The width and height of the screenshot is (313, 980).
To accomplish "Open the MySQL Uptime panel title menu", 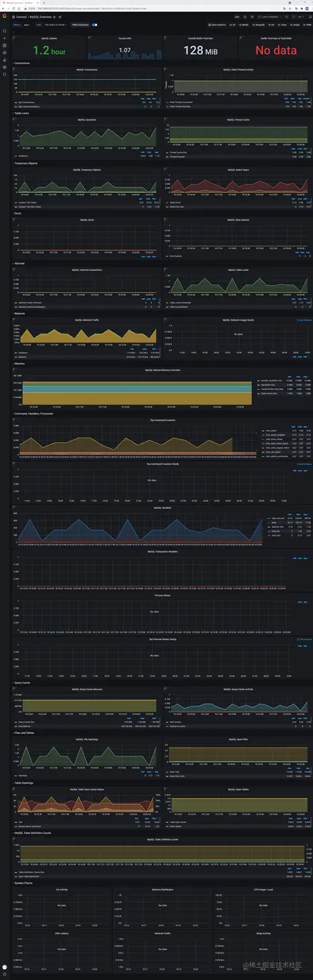I will coord(49,38).
